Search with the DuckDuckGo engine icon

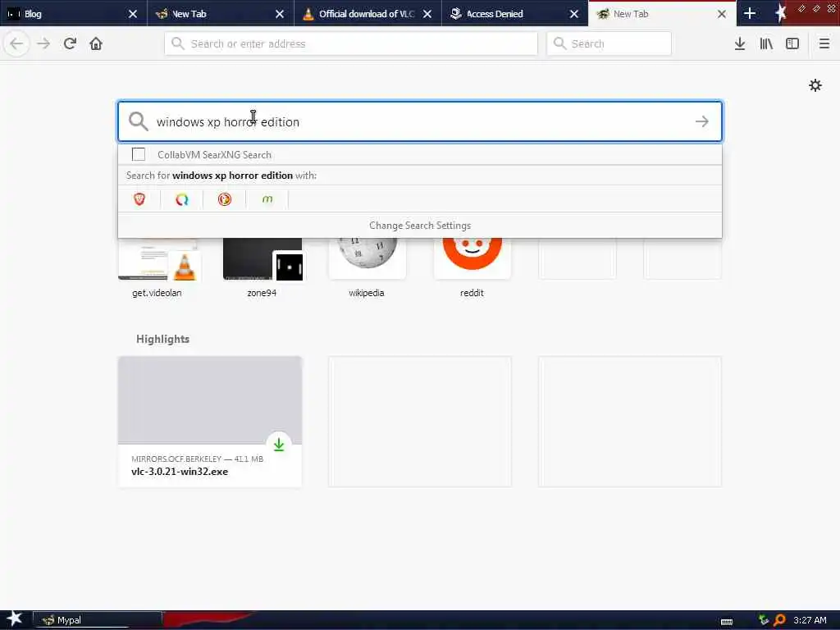[225, 199]
